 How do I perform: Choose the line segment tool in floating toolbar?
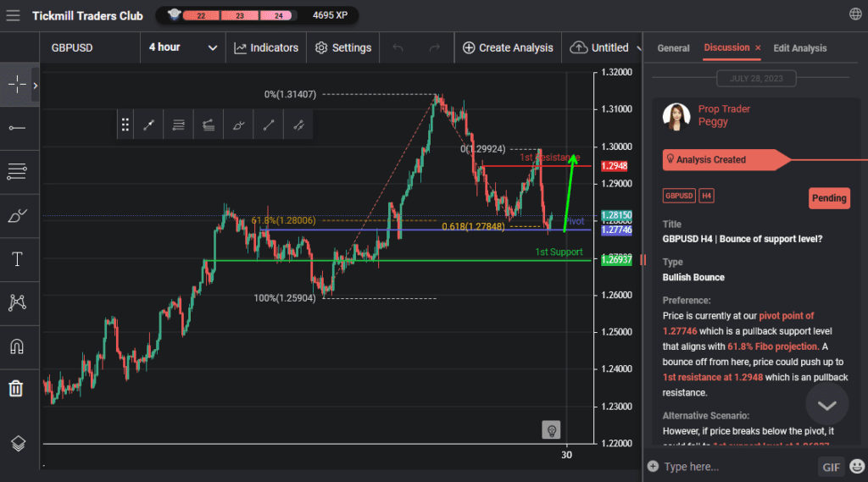269,125
